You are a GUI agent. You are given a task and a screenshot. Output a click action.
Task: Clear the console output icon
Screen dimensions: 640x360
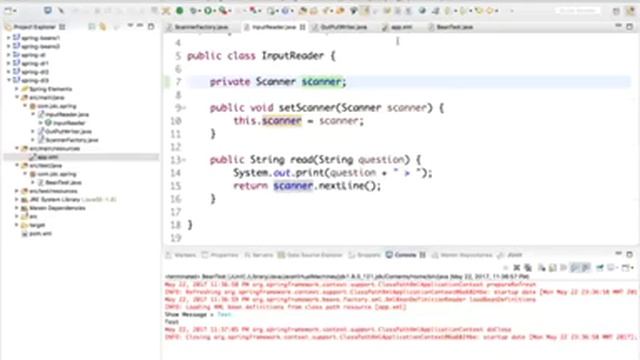point(542,268)
